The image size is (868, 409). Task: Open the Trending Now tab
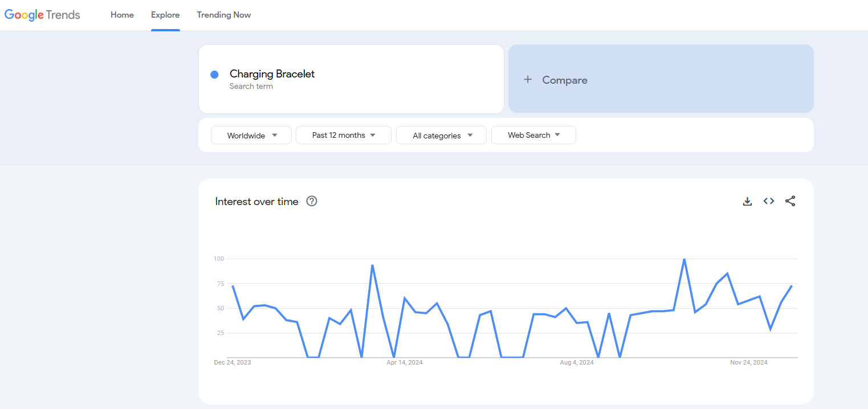pyautogui.click(x=224, y=15)
